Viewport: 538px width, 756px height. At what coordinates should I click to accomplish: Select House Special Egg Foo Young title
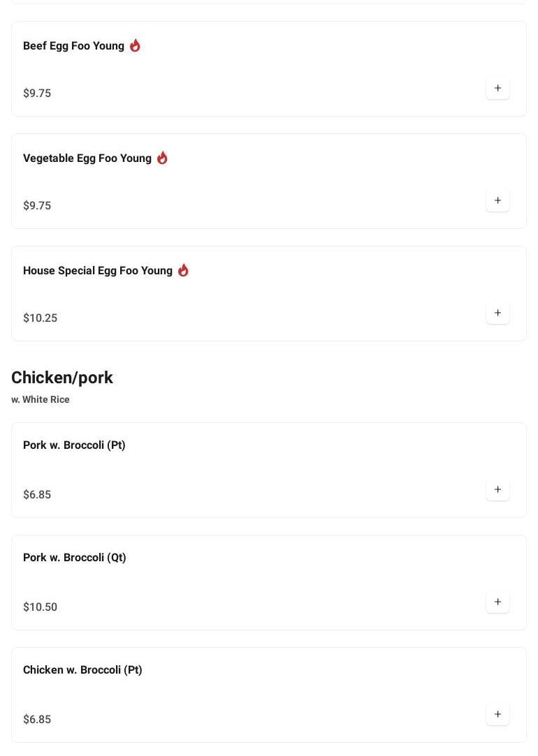pyautogui.click(x=98, y=271)
